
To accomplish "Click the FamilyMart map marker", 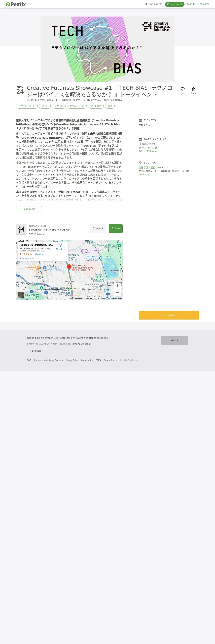I will [101, 258].
